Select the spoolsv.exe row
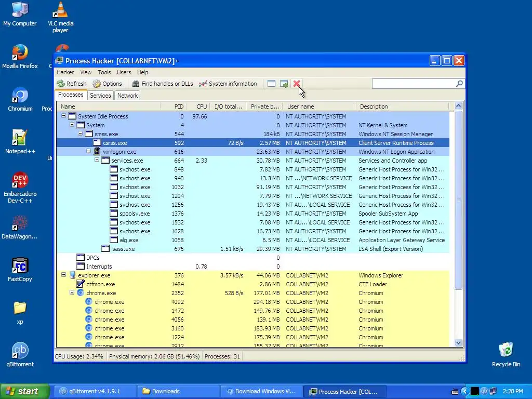 (253, 214)
